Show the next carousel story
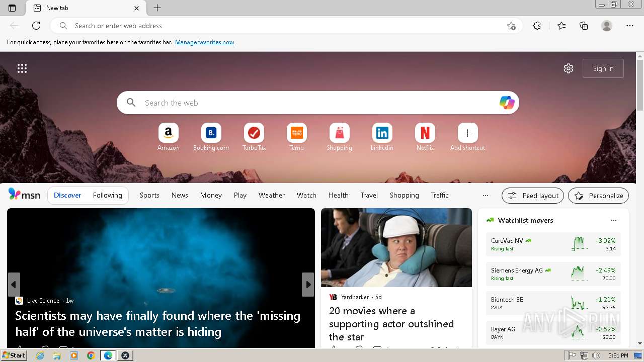 pyautogui.click(x=308, y=285)
